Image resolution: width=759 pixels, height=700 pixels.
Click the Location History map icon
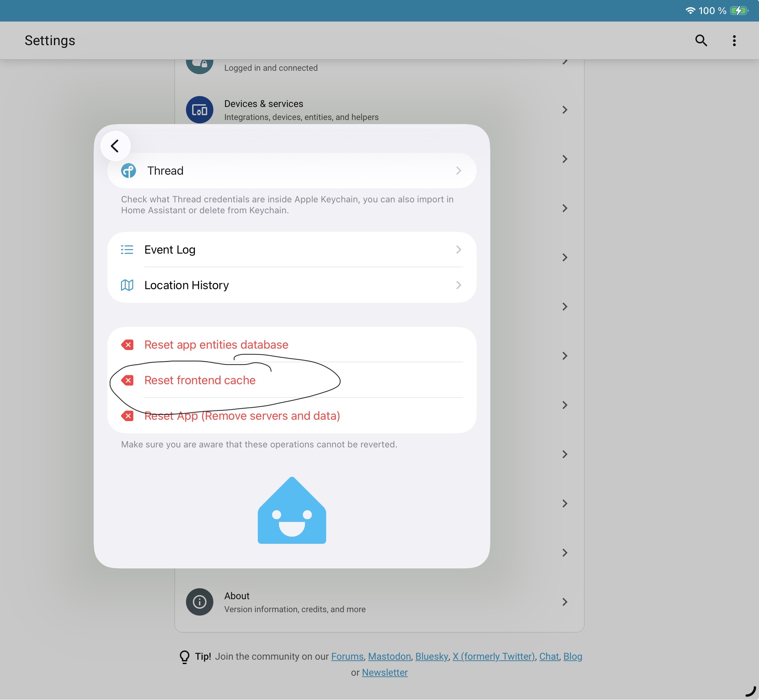(x=127, y=285)
